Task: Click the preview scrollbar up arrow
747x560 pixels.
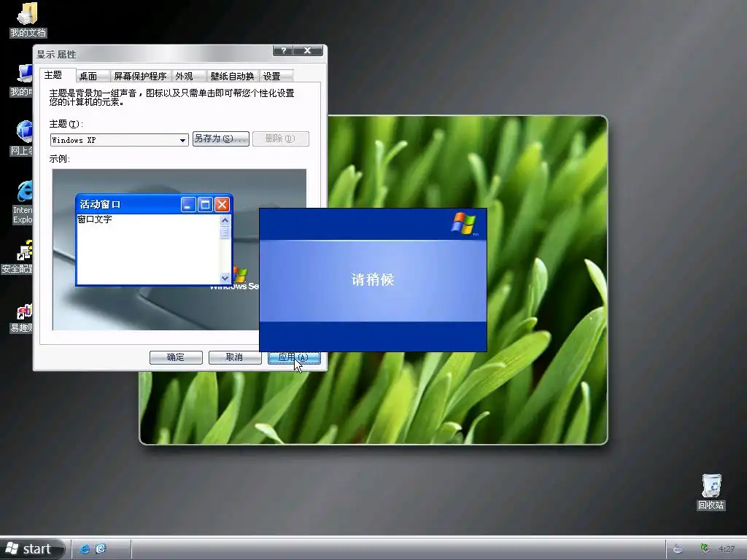Action: (x=225, y=220)
